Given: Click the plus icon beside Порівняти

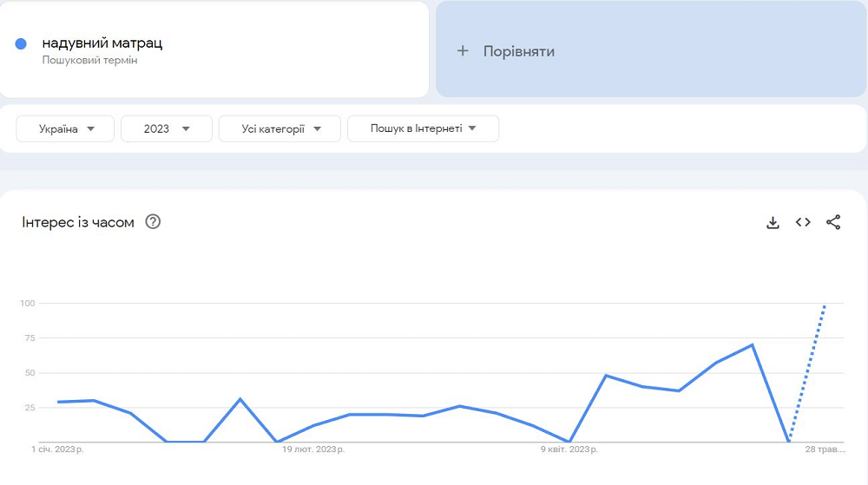Looking at the screenshot, I should (x=463, y=51).
